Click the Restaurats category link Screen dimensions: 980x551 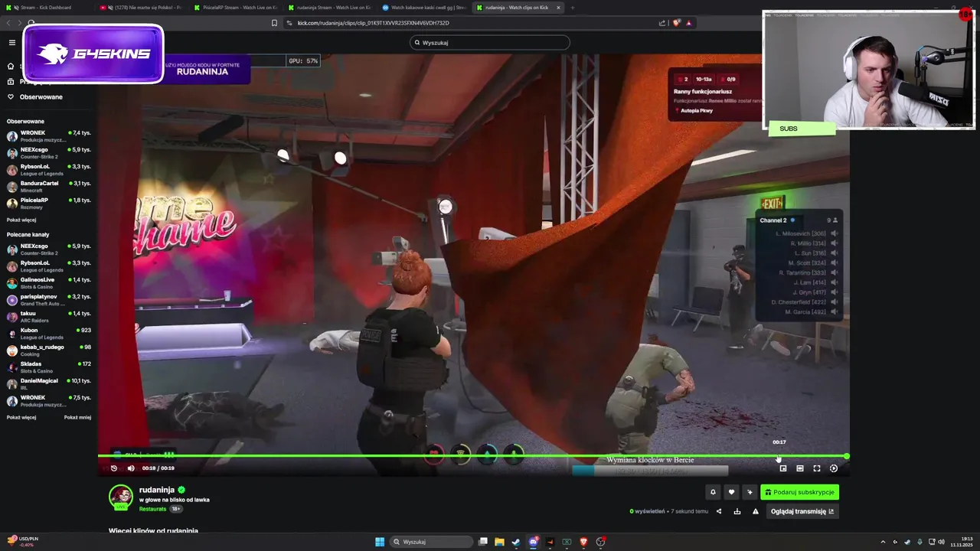coord(153,509)
